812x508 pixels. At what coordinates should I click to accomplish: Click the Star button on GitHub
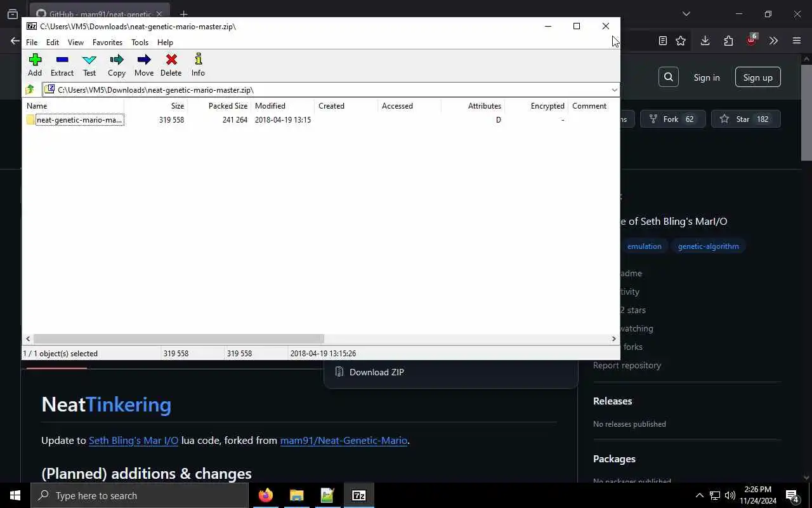coord(745,119)
